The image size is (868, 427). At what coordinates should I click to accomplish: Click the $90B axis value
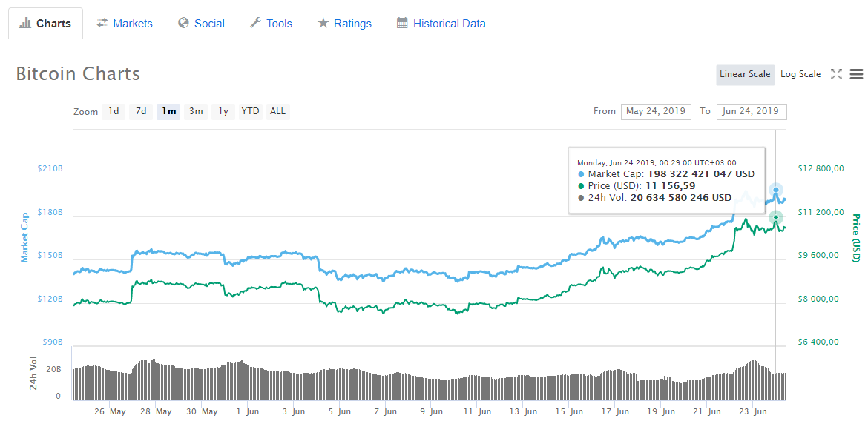coord(54,342)
